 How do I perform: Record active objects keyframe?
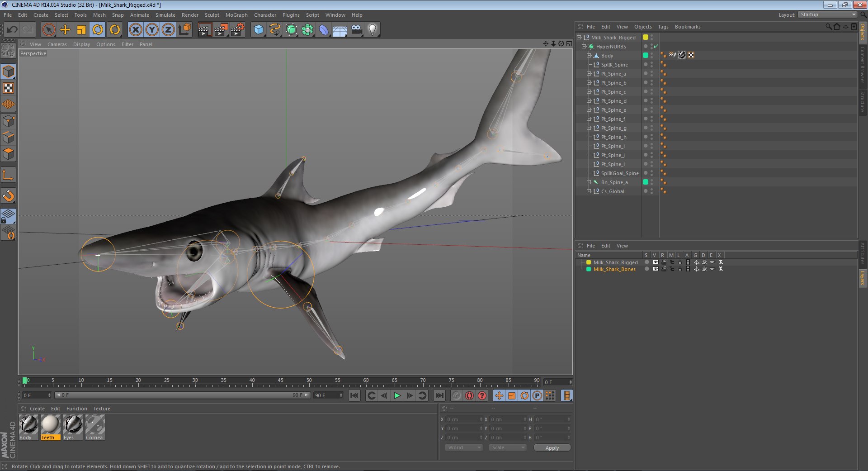click(457, 396)
